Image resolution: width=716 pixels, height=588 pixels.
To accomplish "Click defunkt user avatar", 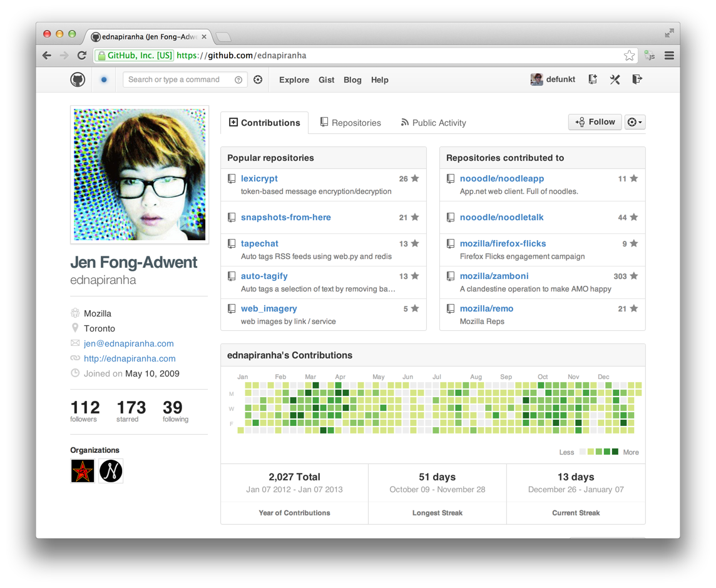I will click(536, 79).
